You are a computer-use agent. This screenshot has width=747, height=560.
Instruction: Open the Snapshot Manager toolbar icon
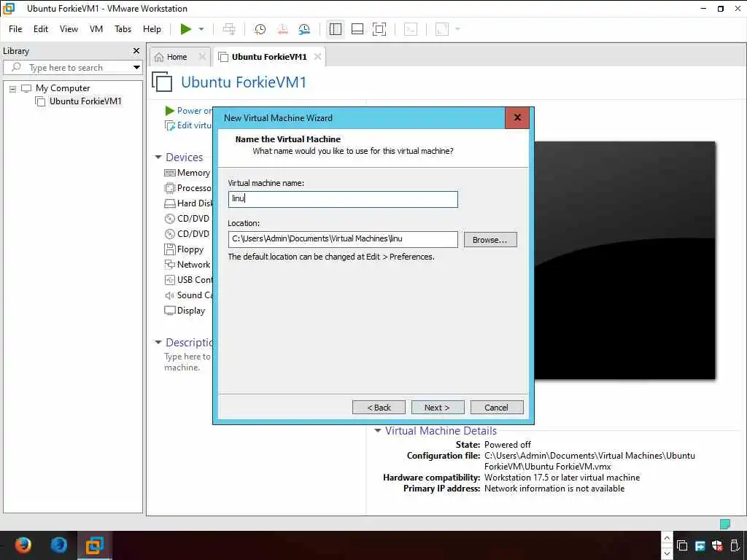304,29
